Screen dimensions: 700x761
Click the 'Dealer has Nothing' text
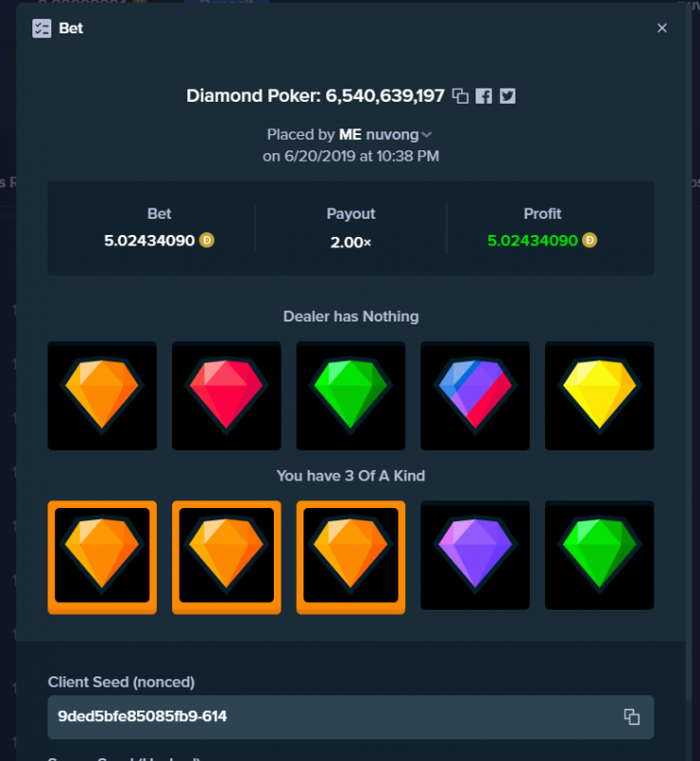[351, 317]
